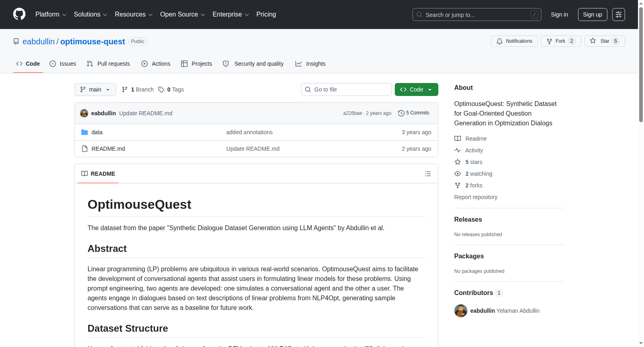Expand the Open Source menu

(x=182, y=15)
